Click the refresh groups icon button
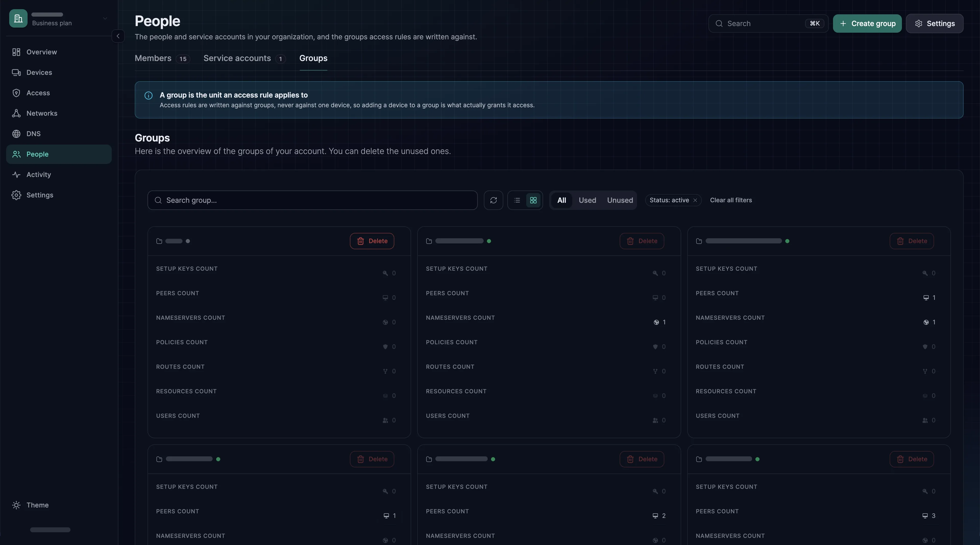This screenshot has width=980, height=545. point(493,200)
